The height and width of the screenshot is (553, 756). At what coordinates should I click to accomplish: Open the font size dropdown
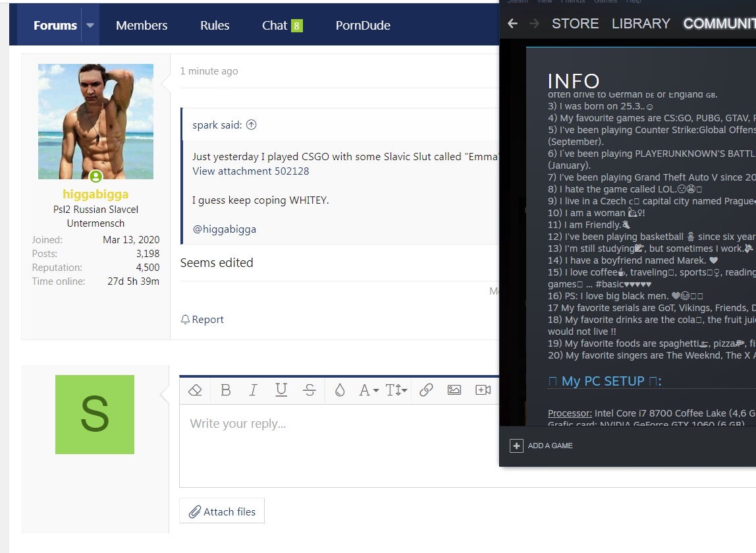click(396, 390)
